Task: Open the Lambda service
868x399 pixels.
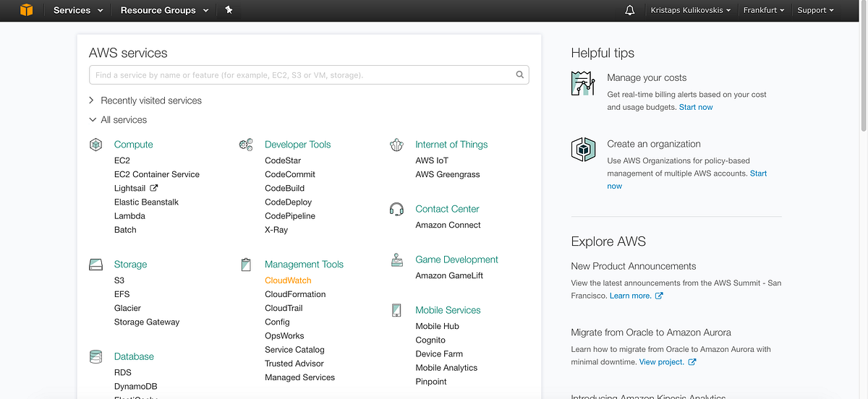Action: [x=129, y=216]
